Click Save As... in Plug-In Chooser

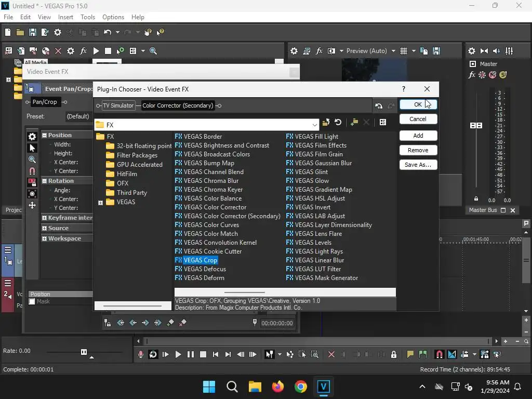(418, 165)
